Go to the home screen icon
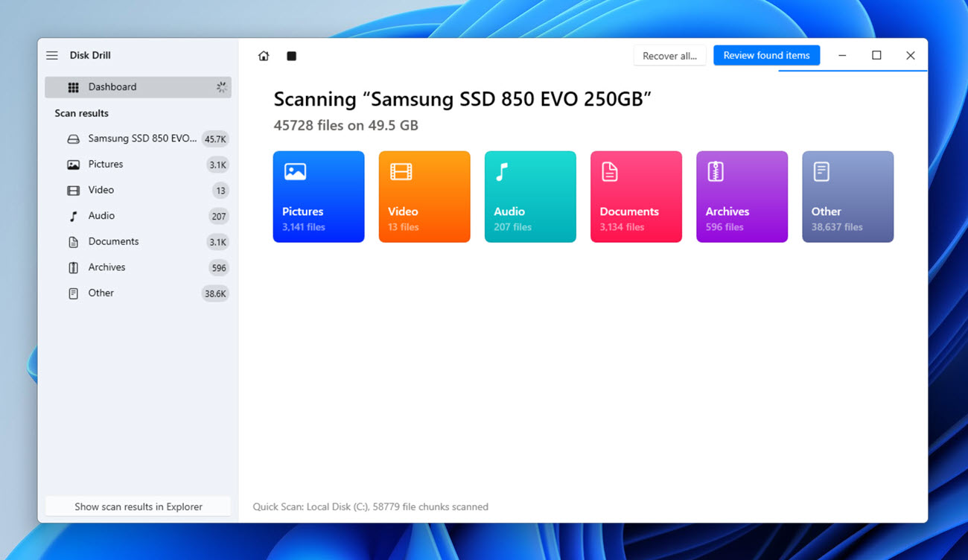 click(x=264, y=56)
